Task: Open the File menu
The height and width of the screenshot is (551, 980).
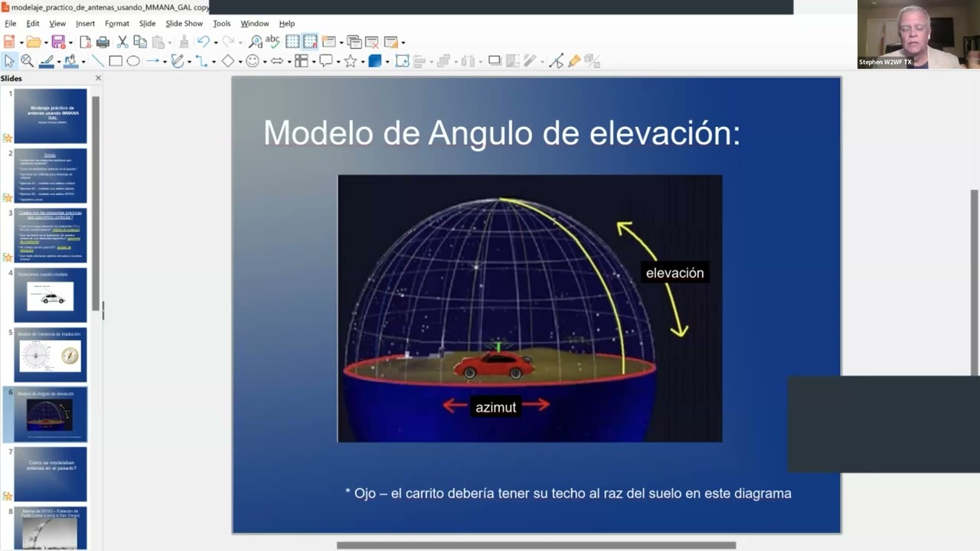Action: (x=10, y=24)
